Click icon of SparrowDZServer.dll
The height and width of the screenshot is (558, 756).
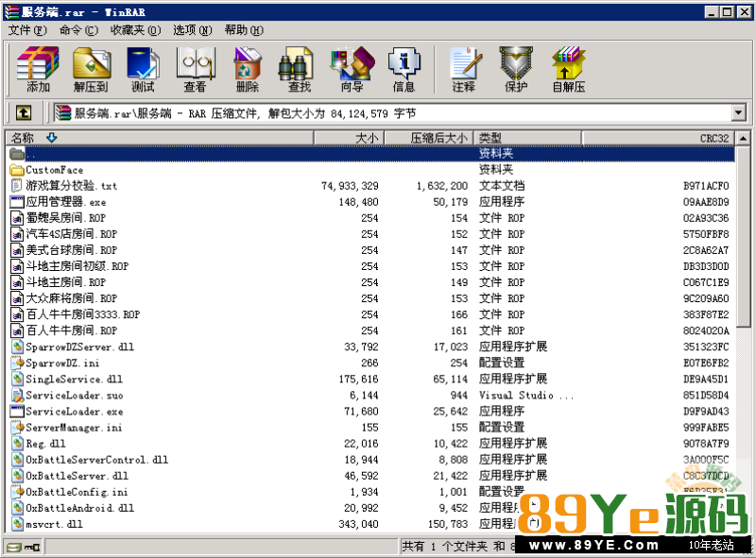pos(18,347)
